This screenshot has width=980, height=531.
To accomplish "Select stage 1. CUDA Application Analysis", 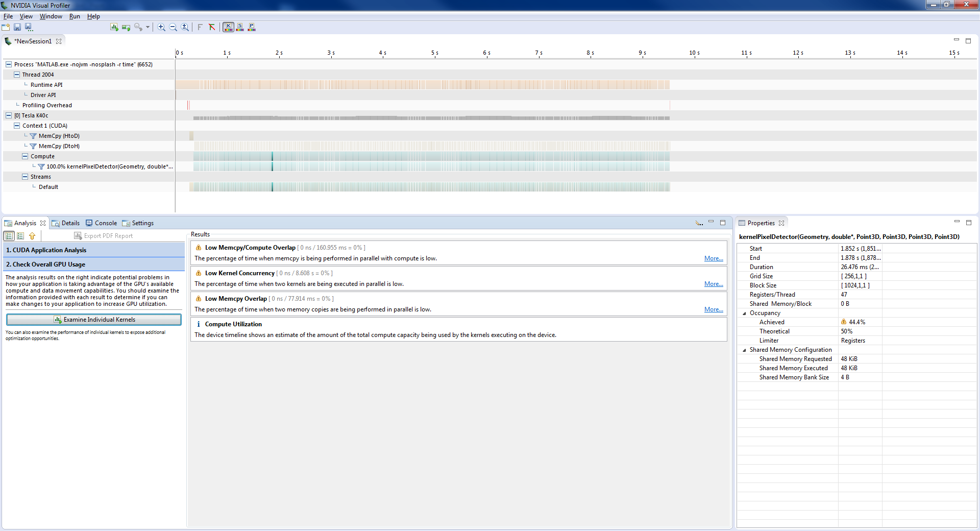I will (x=94, y=250).
